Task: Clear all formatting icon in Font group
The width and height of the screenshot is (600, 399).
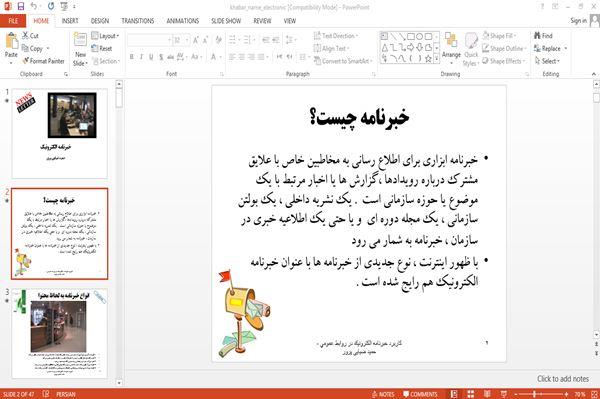Action: coord(218,40)
